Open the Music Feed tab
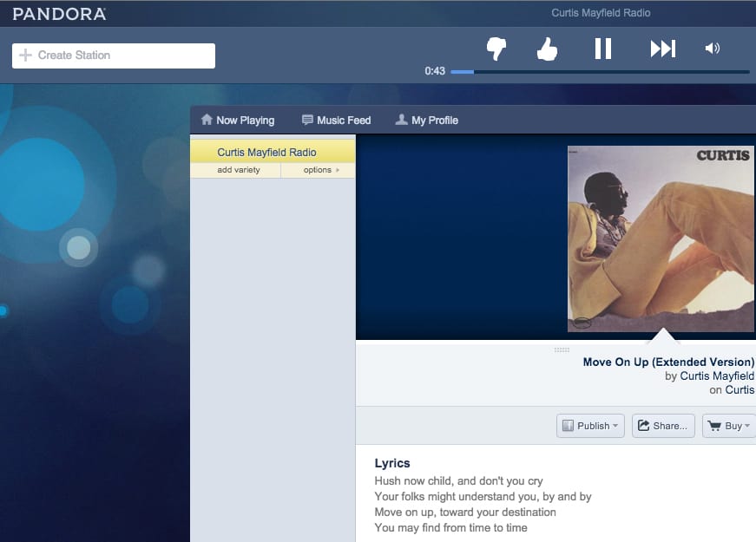 (336, 120)
